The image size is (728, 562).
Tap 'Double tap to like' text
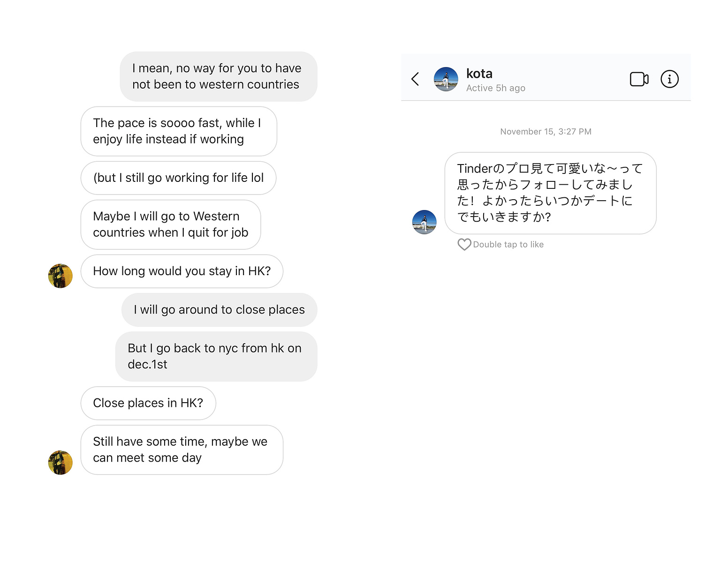point(508,244)
